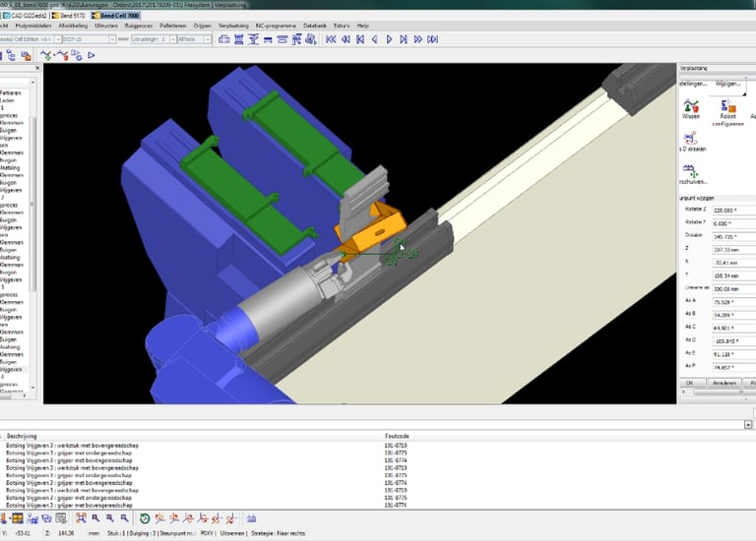
Task: Click the press brake tooling icon
Action: point(238,39)
